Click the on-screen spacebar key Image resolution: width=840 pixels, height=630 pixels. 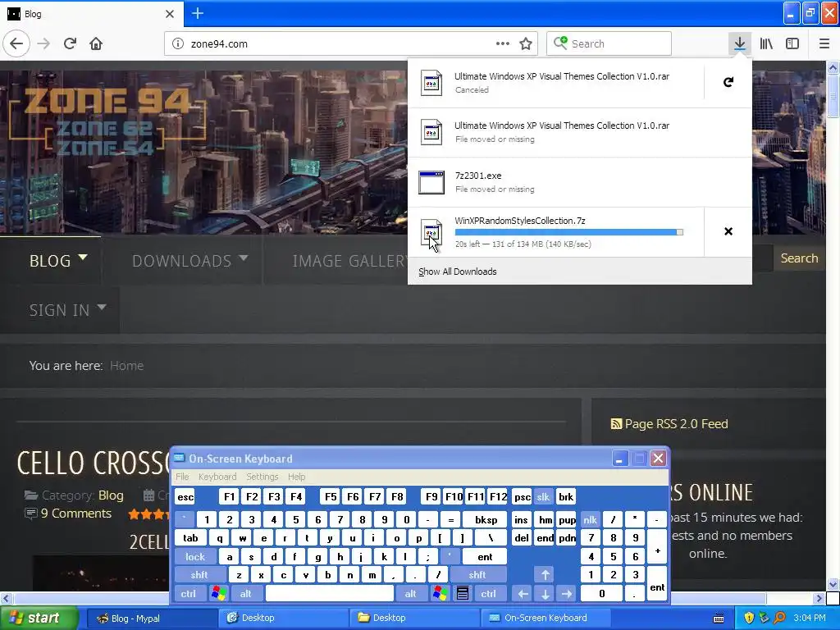(330, 594)
